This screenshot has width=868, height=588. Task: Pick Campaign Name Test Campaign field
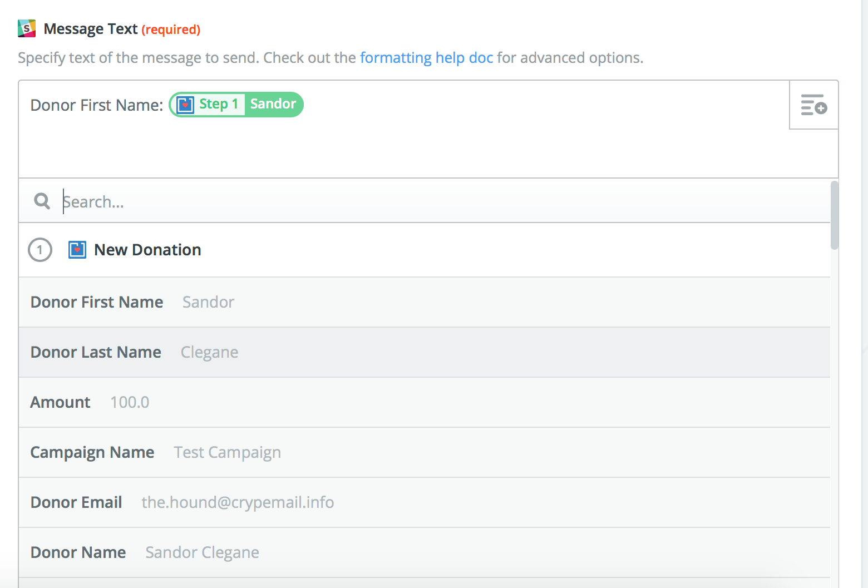(x=155, y=452)
